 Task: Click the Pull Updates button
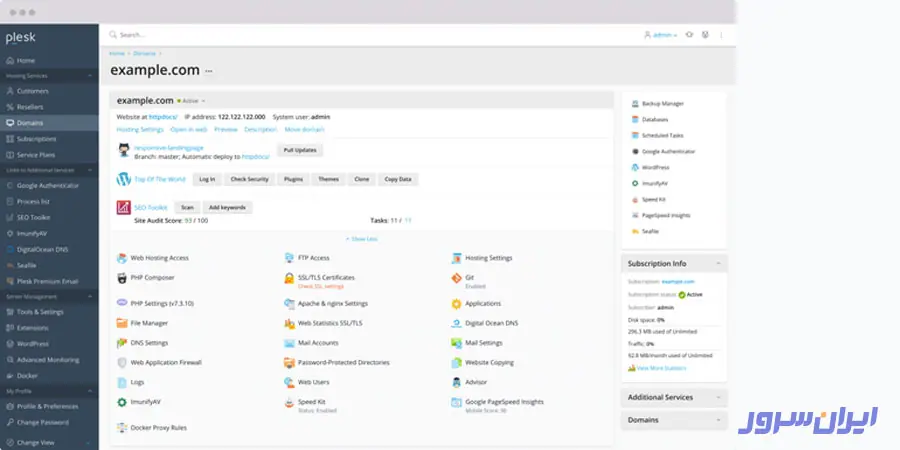click(x=300, y=150)
